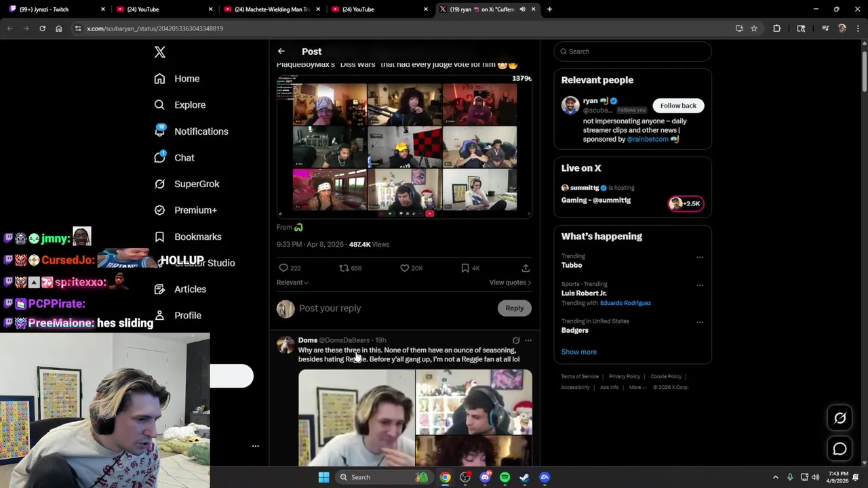Open Tubbo trending topic

(572, 265)
